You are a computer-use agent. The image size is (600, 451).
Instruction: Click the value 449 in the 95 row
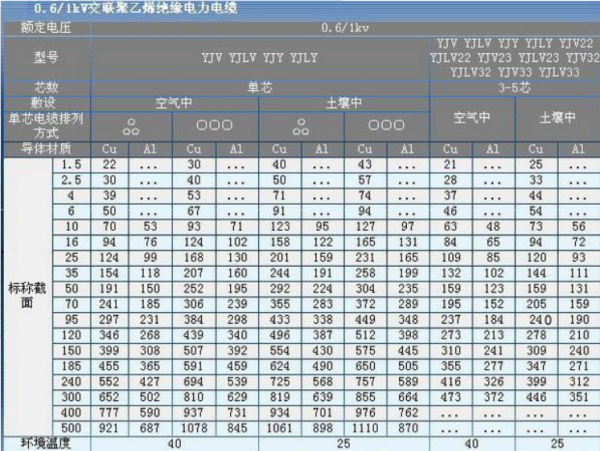pyautogui.click(x=365, y=320)
